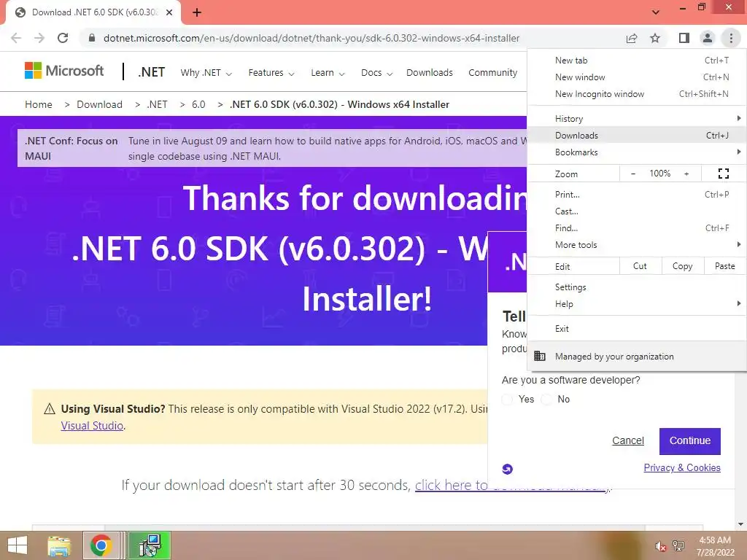This screenshot has width=747, height=560.
Task: Go to the 6.0 breadcrumb
Action: 198,104
